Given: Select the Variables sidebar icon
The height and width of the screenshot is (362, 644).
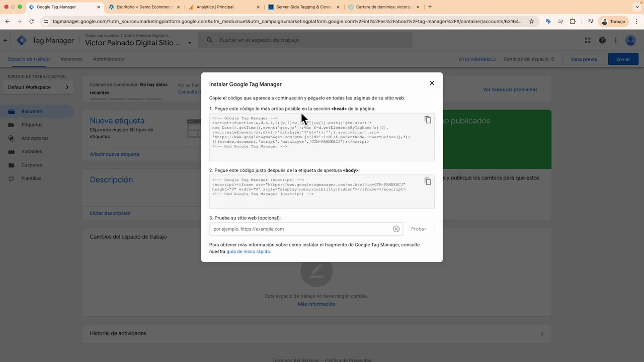Looking at the screenshot, I should click(12, 151).
